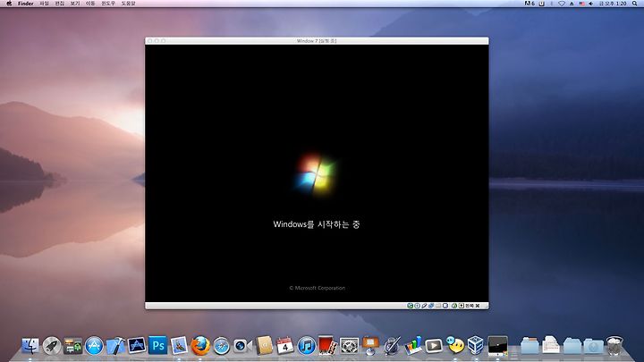Open FaceTime camera icon in Dock
Image resolution: width=644 pixels, height=362 pixels.
242,346
